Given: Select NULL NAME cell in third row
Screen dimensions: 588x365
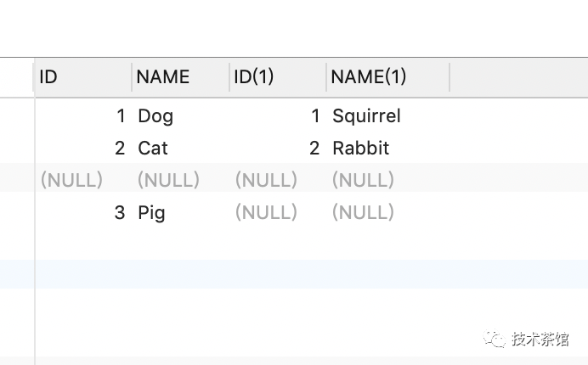Looking at the screenshot, I should (168, 180).
